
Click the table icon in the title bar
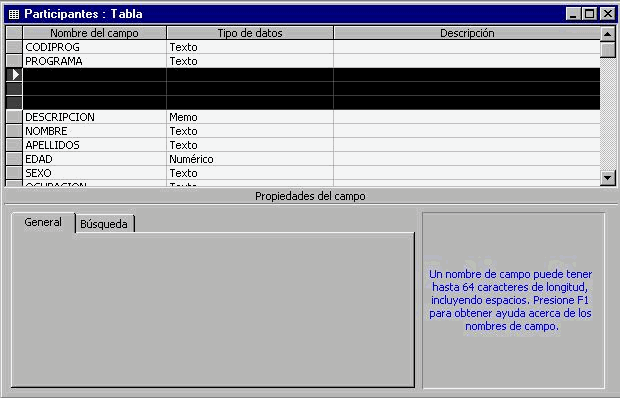coord(14,14)
